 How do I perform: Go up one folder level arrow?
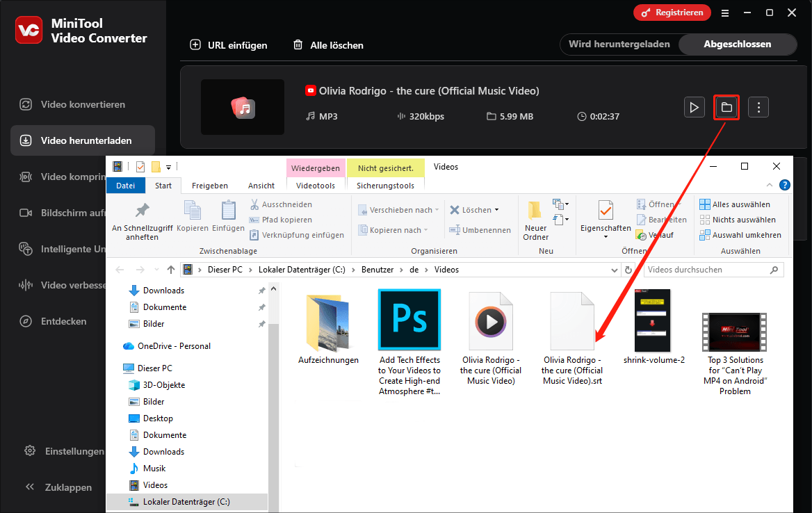[x=171, y=270]
